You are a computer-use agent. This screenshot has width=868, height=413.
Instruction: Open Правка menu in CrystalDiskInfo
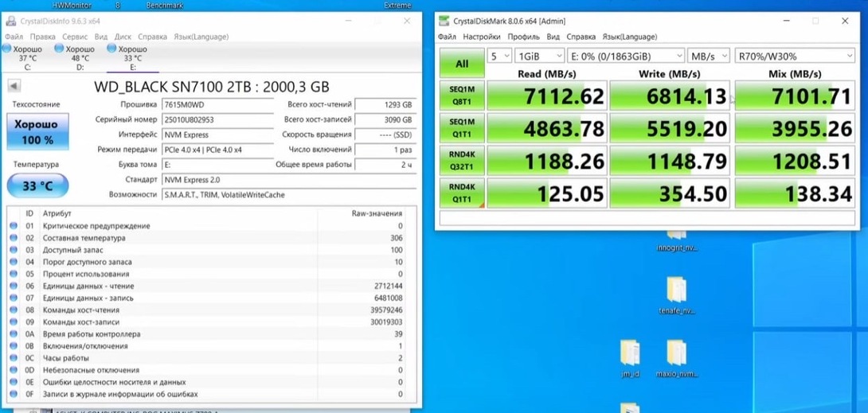pos(43,37)
